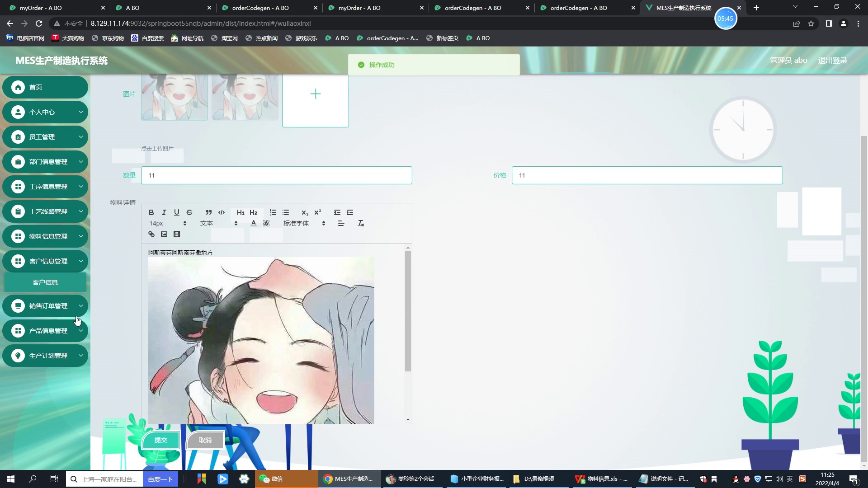Apply heading H1 formatting
Screen dimensions: 868x488
click(241, 212)
